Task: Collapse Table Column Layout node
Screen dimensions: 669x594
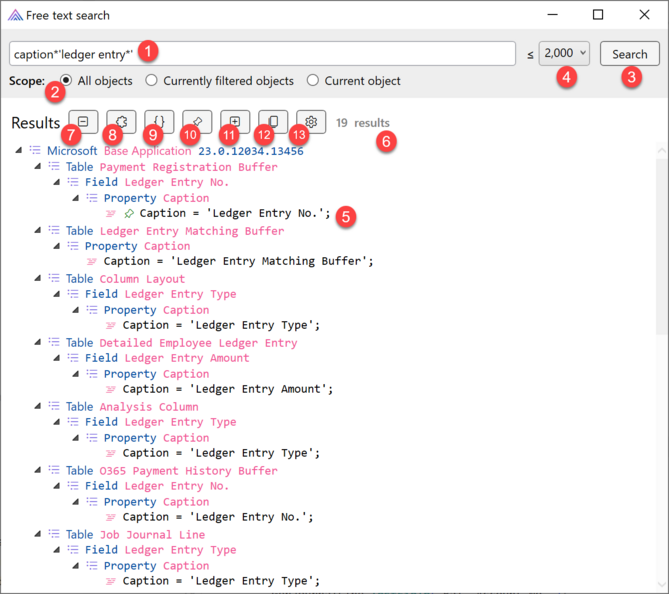Action: click(38, 278)
